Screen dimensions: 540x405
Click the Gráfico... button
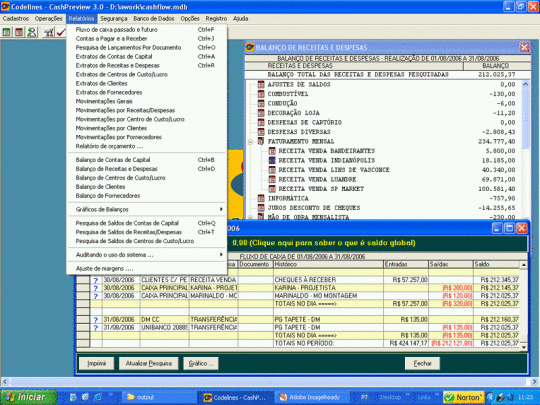pyautogui.click(x=201, y=363)
